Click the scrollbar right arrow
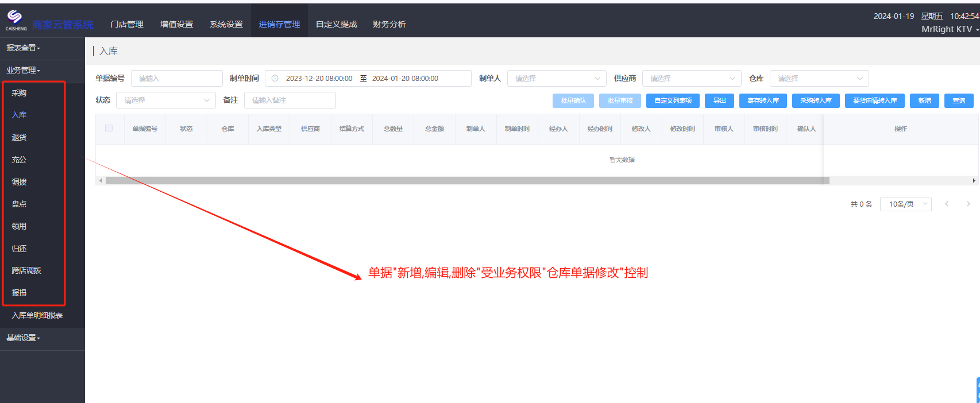This screenshot has width=980, height=403. click(974, 180)
